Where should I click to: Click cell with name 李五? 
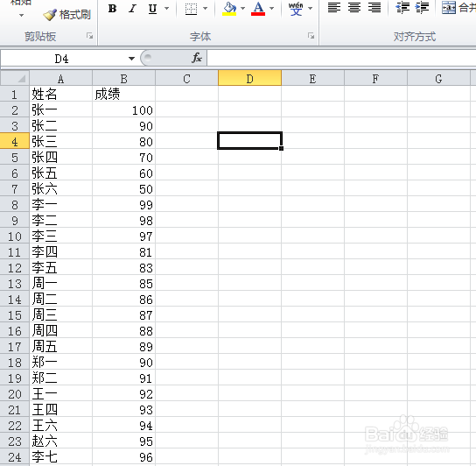pyautogui.click(x=60, y=267)
